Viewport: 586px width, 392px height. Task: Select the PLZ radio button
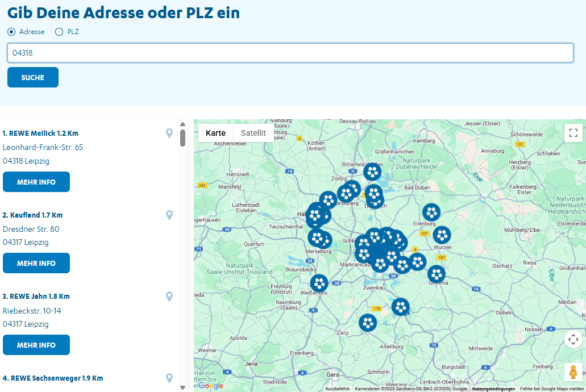59,32
